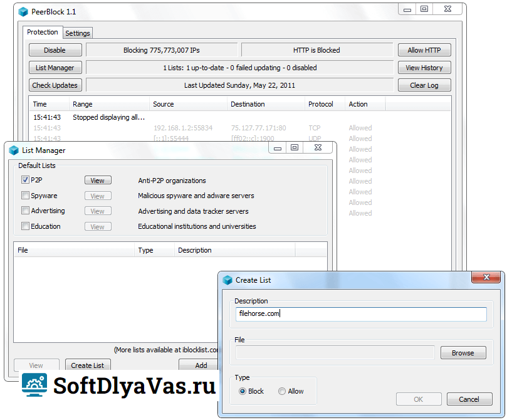Click the Clear Log button

coord(424,85)
